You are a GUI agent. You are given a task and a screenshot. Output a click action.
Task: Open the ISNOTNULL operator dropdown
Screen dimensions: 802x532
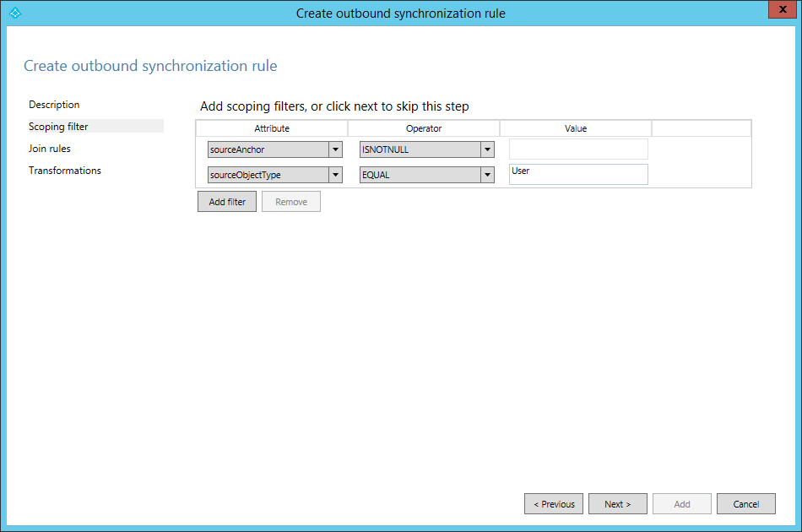point(487,149)
